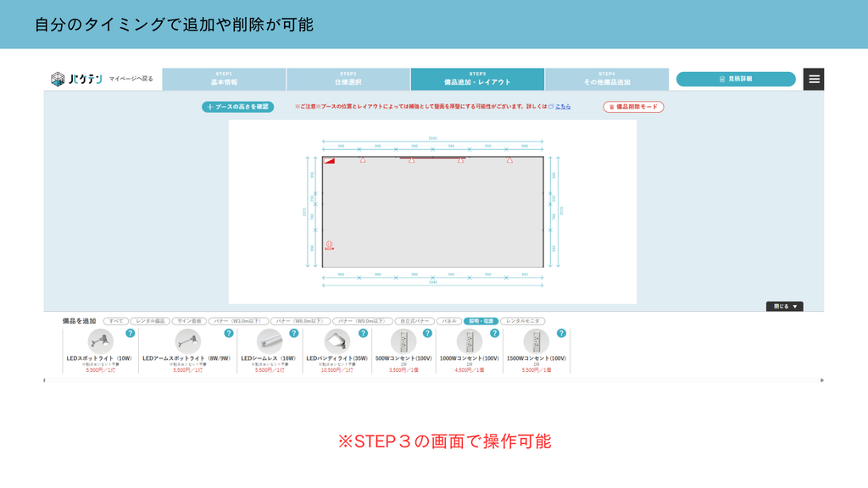This screenshot has width=868, height=488.
Task: Filter items by バナー (W6.0m以下)
Action: click(x=301, y=321)
